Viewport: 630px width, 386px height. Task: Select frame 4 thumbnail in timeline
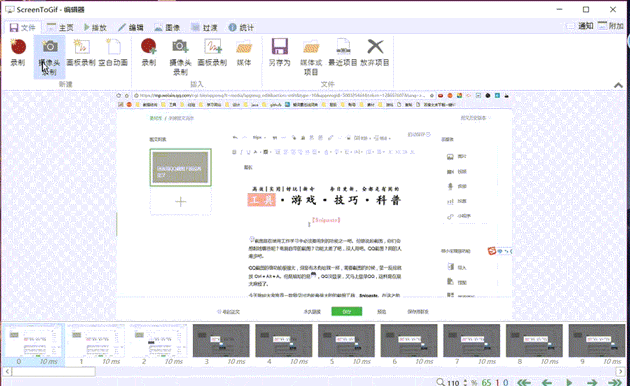[284, 345]
